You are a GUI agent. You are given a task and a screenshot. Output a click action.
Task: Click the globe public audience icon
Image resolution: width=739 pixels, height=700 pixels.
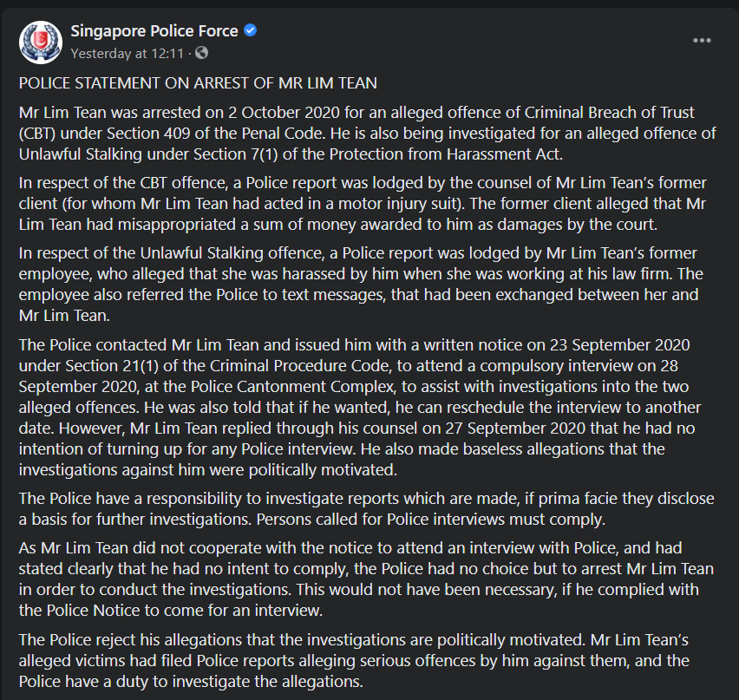click(202, 53)
